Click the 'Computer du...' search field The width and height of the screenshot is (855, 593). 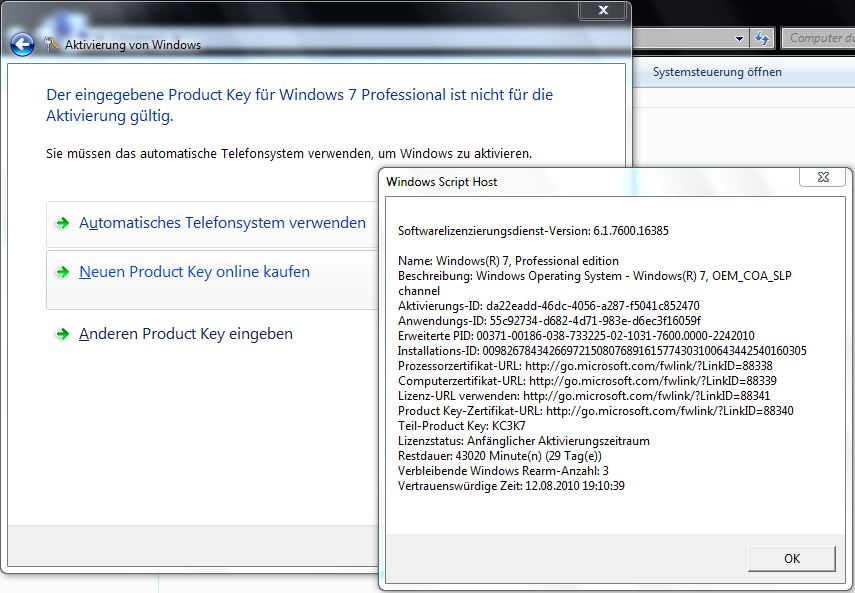tap(818, 38)
